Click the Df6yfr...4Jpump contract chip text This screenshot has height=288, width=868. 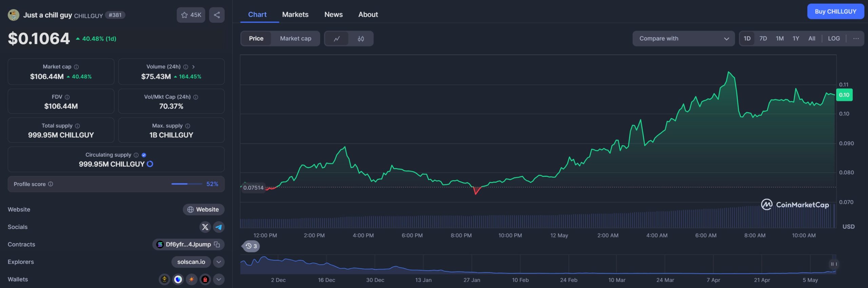point(188,244)
